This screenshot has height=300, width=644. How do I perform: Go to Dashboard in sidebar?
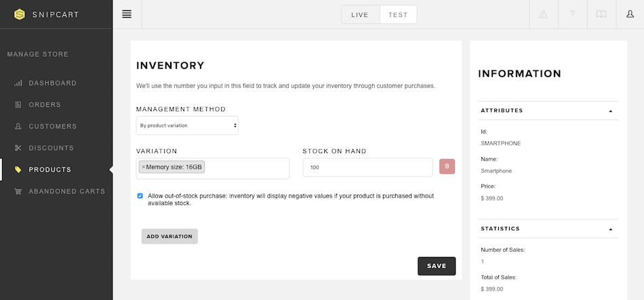coord(53,83)
